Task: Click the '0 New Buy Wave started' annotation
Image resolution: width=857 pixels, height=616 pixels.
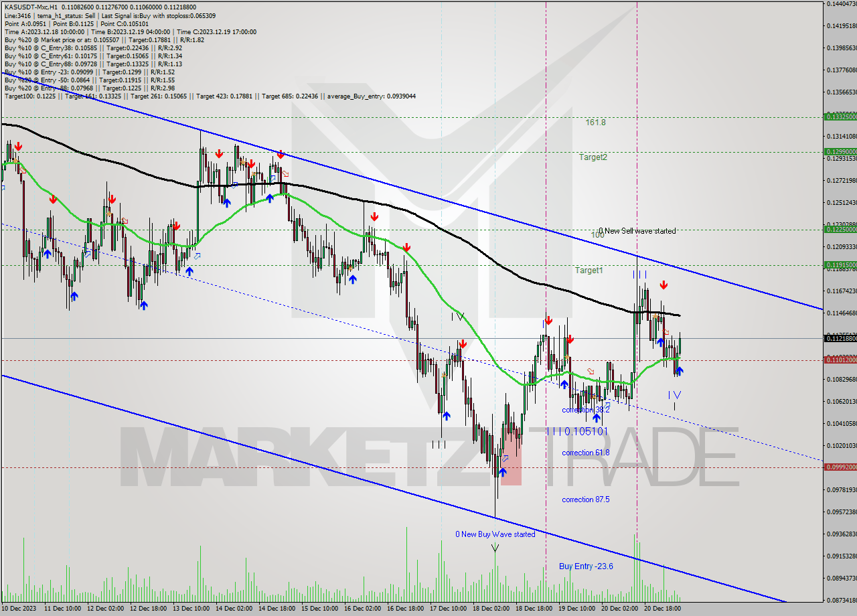Action: pos(495,534)
